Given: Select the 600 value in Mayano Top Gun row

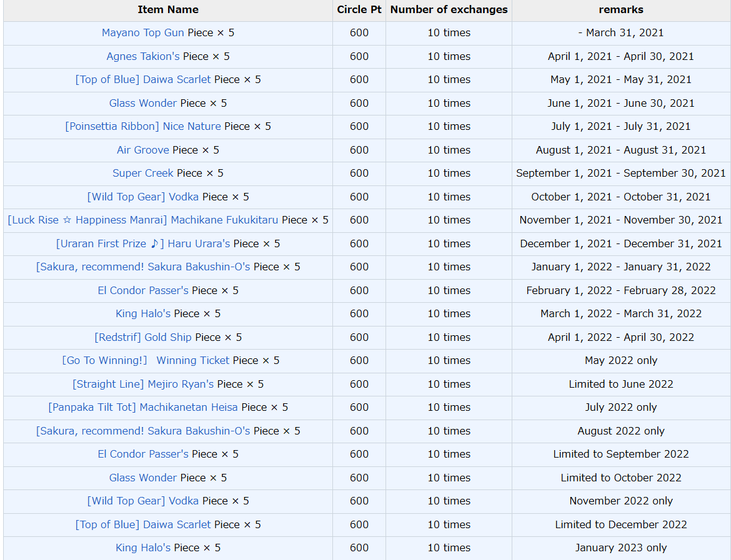Looking at the screenshot, I should coord(359,33).
